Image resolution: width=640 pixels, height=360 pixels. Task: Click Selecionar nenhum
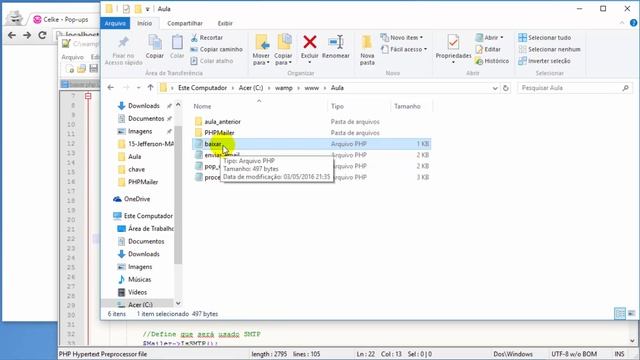(x=549, y=49)
